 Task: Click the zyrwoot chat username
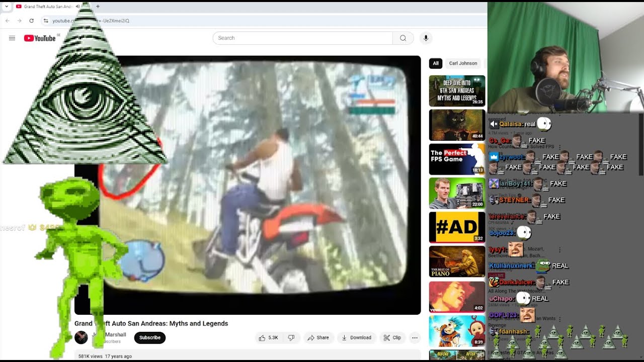(x=512, y=157)
